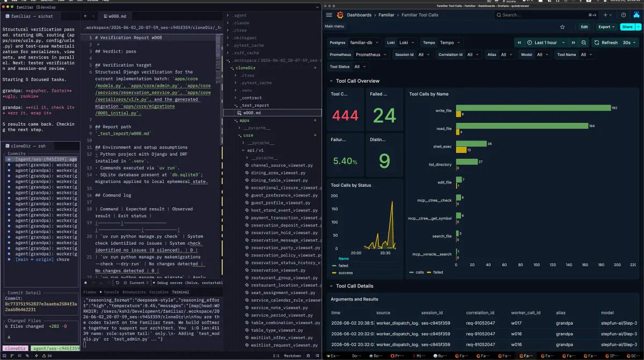Open Postgres familiar-db datasource dropdown
Image resolution: width=644 pixels, height=360 pixels.
point(366,42)
